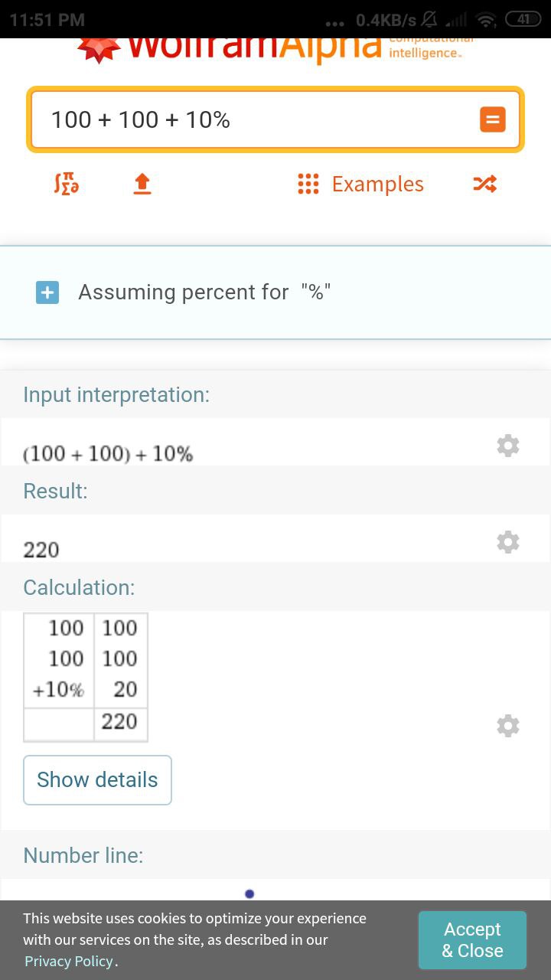Open the Result pod gear settings
The height and width of the screenshot is (980, 551).
pos(508,542)
